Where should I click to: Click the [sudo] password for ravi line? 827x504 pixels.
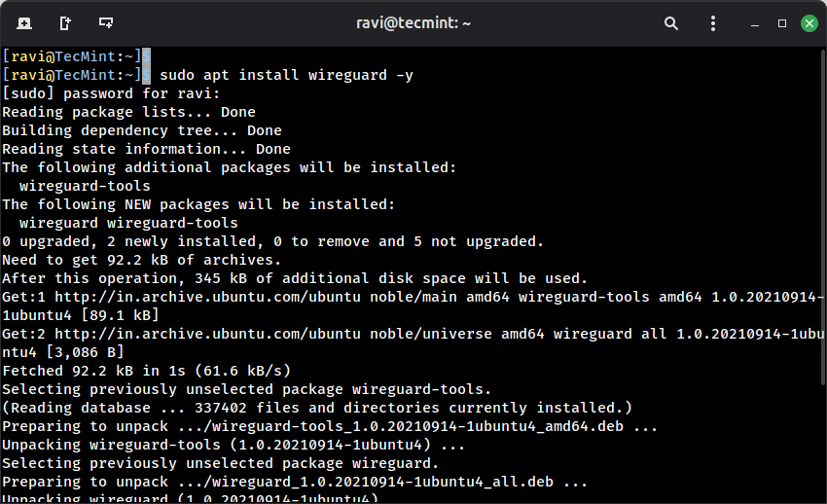(x=112, y=93)
